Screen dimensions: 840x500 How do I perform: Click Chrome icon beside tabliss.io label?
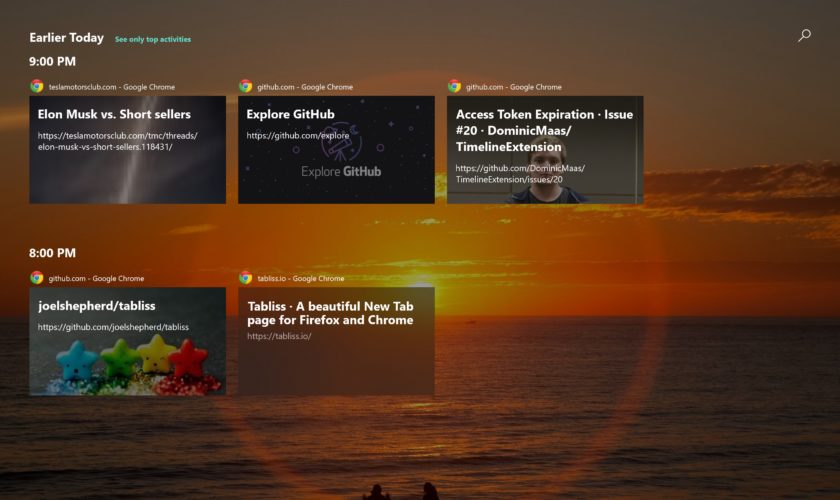(245, 277)
